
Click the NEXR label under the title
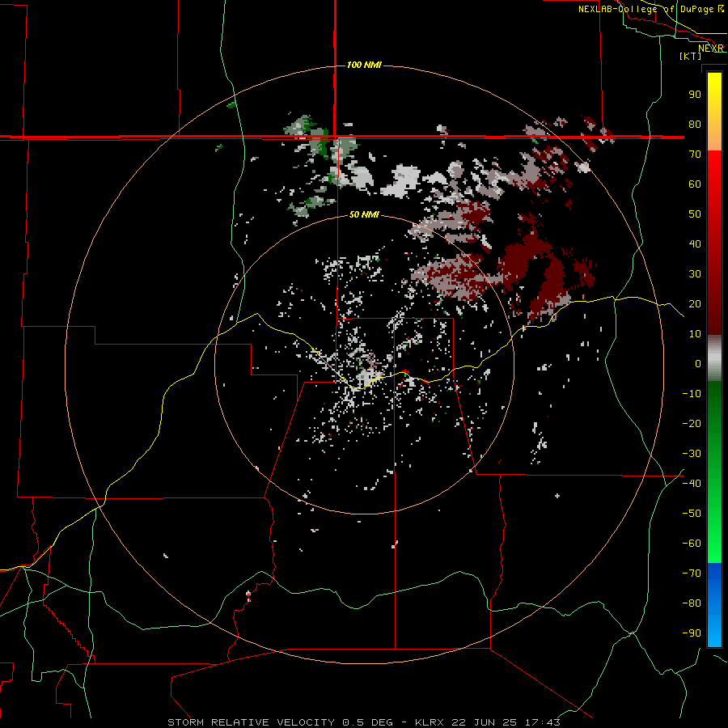(x=711, y=49)
